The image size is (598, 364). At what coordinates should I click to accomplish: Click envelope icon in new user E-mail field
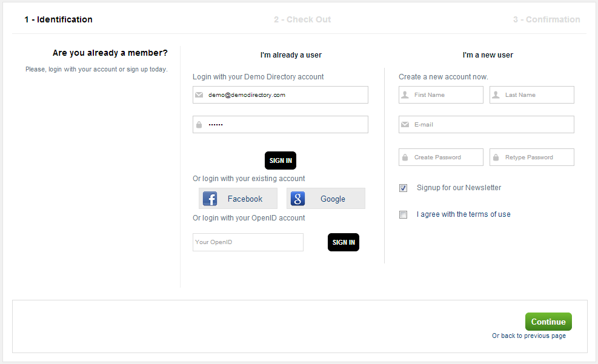(x=405, y=125)
